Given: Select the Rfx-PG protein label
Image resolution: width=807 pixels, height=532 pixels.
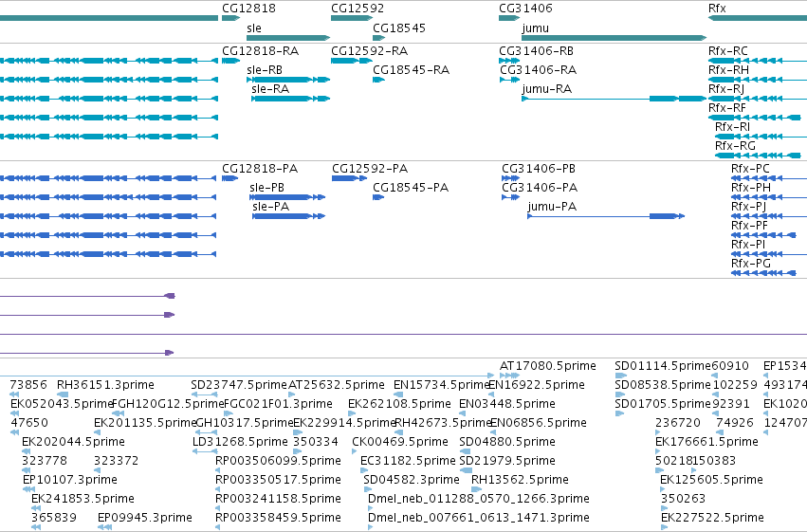Looking at the screenshot, I should tap(750, 264).
